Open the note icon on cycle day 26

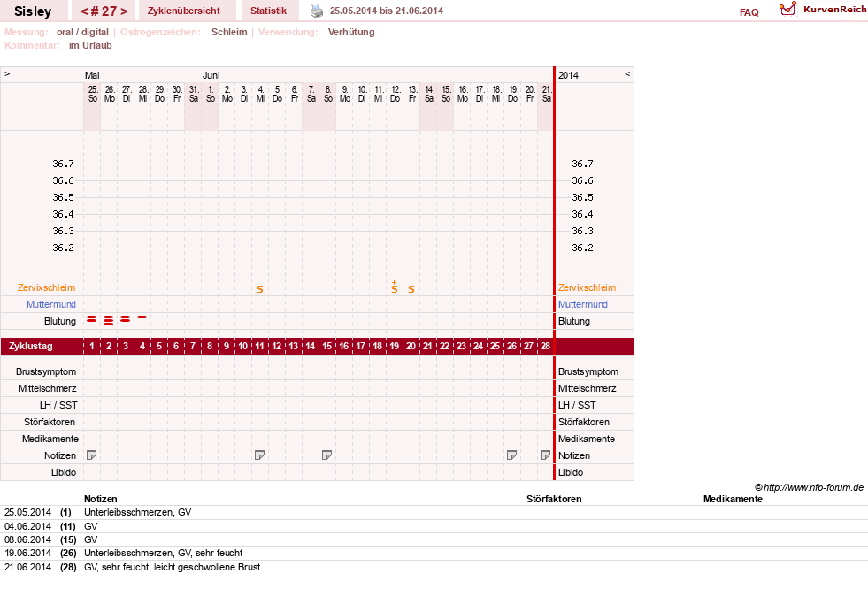click(512, 455)
